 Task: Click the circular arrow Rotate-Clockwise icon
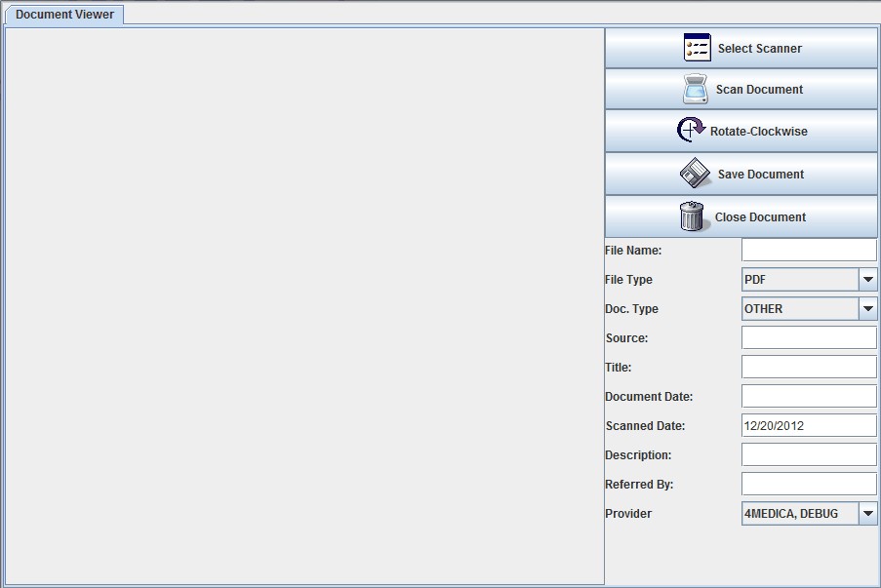pyautogui.click(x=691, y=130)
